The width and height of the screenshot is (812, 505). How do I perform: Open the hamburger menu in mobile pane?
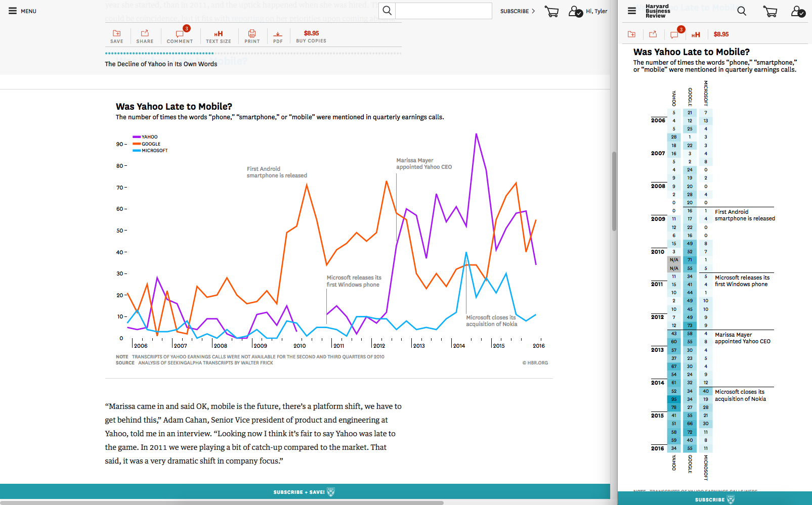click(632, 11)
